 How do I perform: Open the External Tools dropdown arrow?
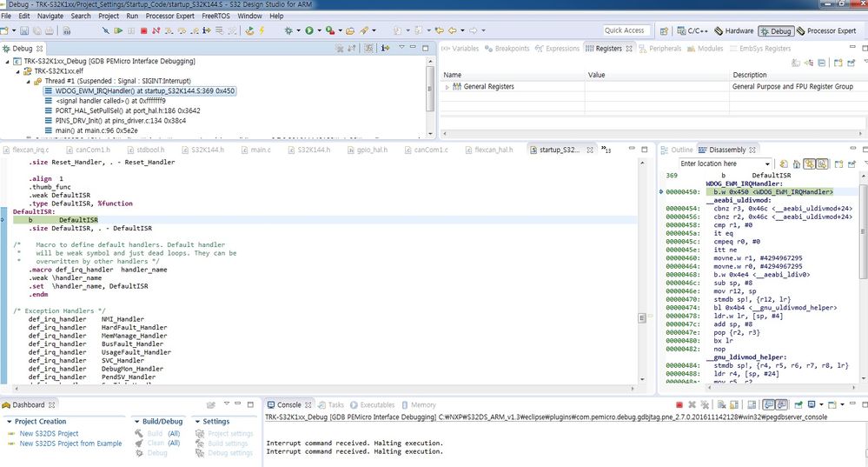[x=340, y=31]
